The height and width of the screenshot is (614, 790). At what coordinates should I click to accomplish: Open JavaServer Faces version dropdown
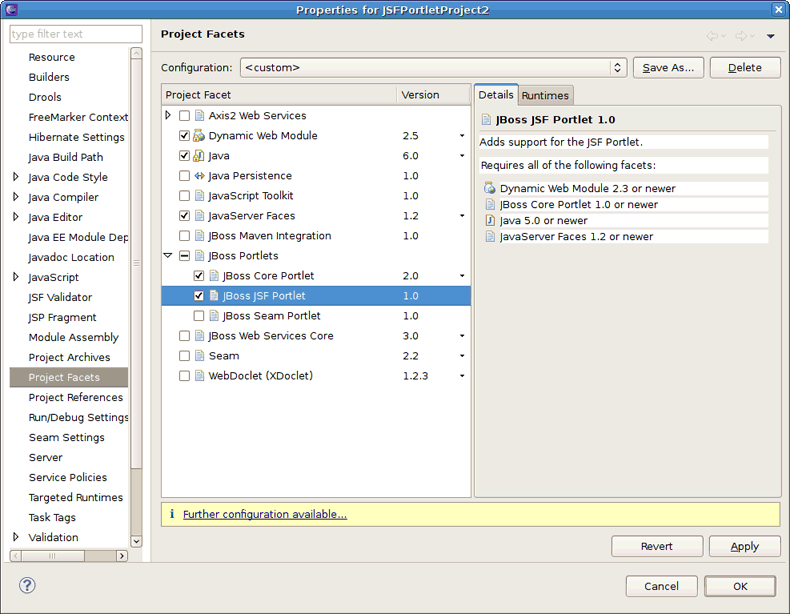pyautogui.click(x=462, y=216)
